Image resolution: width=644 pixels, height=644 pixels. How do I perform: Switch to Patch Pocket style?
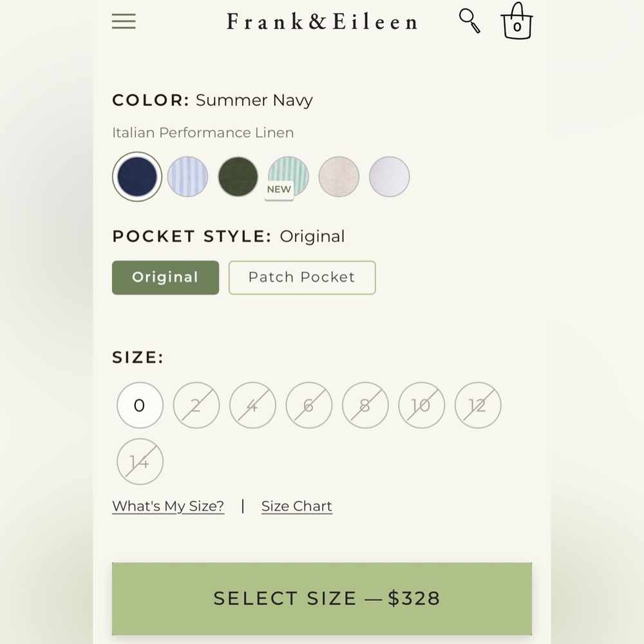[x=301, y=278]
